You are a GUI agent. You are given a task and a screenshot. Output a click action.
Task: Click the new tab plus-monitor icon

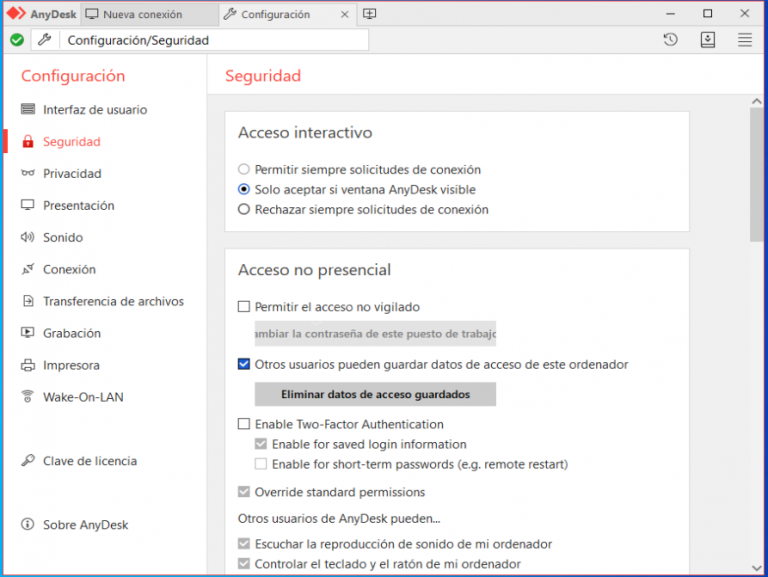coord(370,14)
